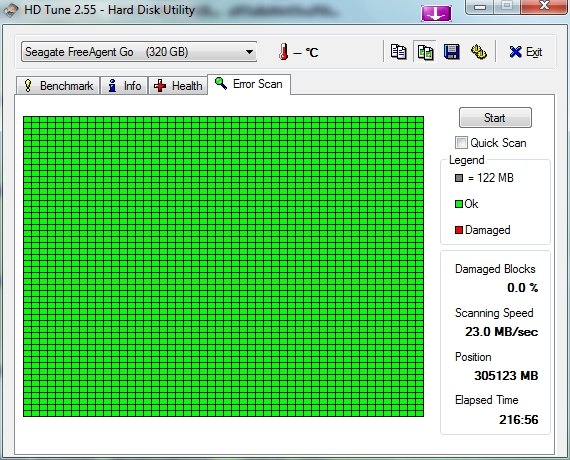Expand the drive selection dropdown arrow
Image resolution: width=570 pixels, height=460 pixels.
click(x=249, y=52)
